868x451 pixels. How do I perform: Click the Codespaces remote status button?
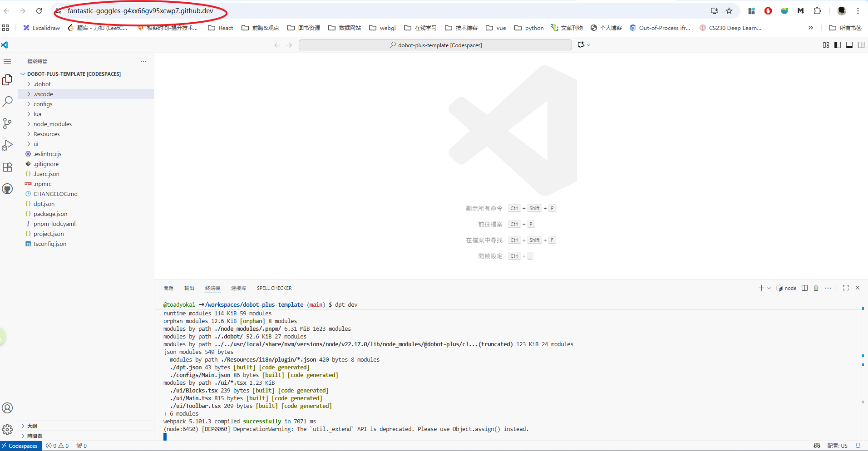click(21, 446)
